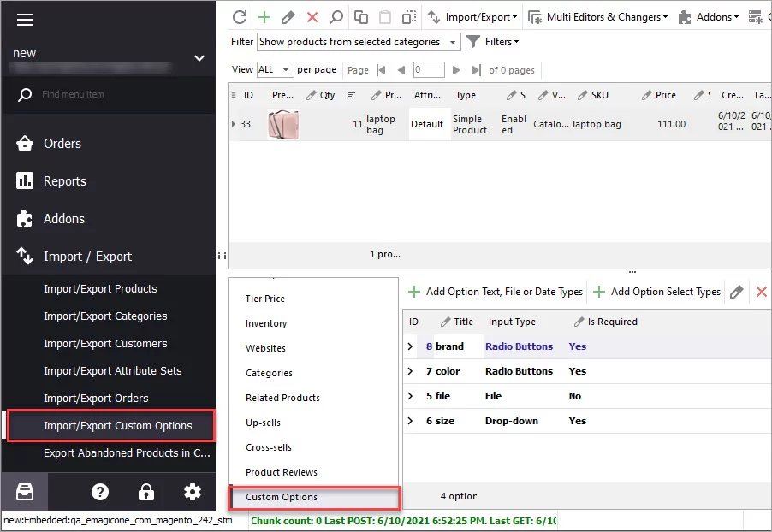Open product search magnifier icon
The width and height of the screenshot is (772, 532).
(x=336, y=17)
